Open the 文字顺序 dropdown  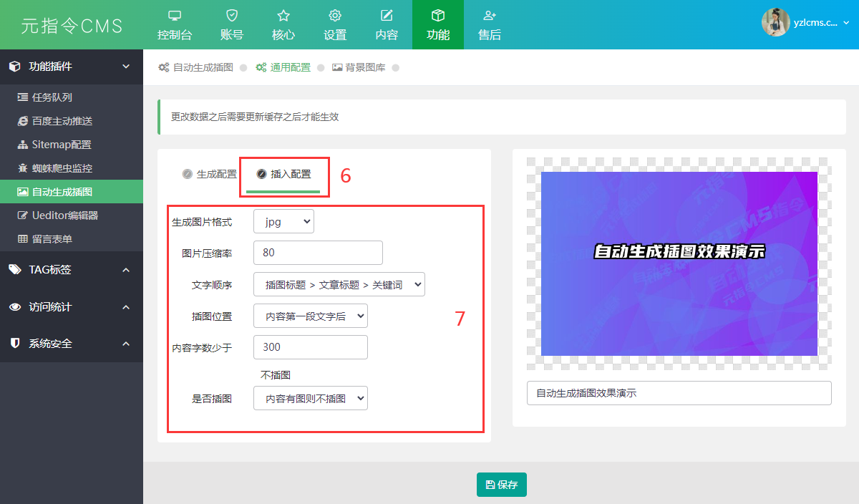tap(339, 284)
